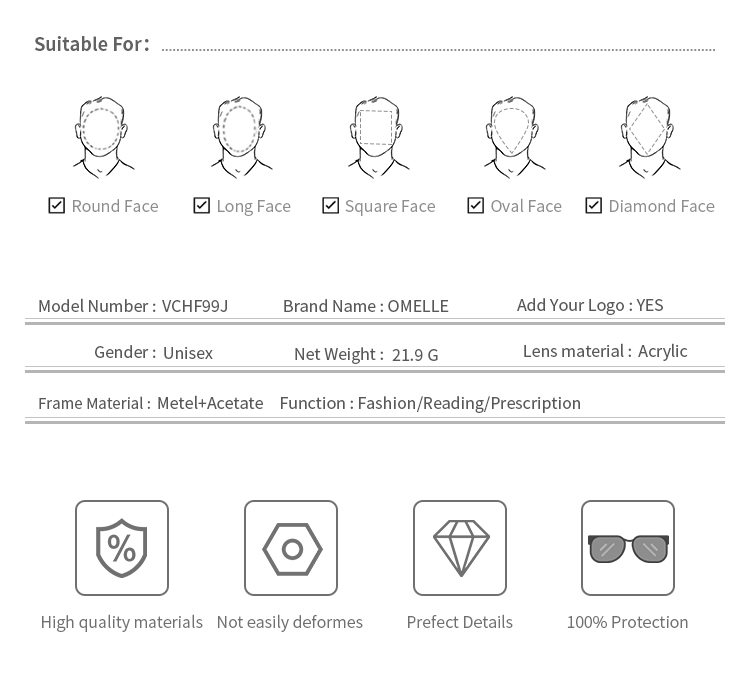Click the hexagon nut icon

point(291,548)
